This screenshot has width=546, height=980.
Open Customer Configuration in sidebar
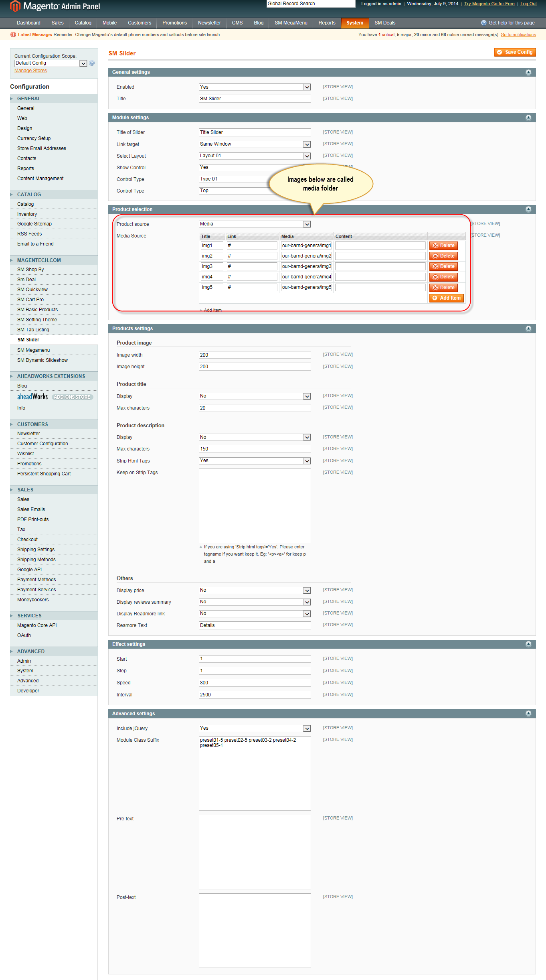(42, 444)
